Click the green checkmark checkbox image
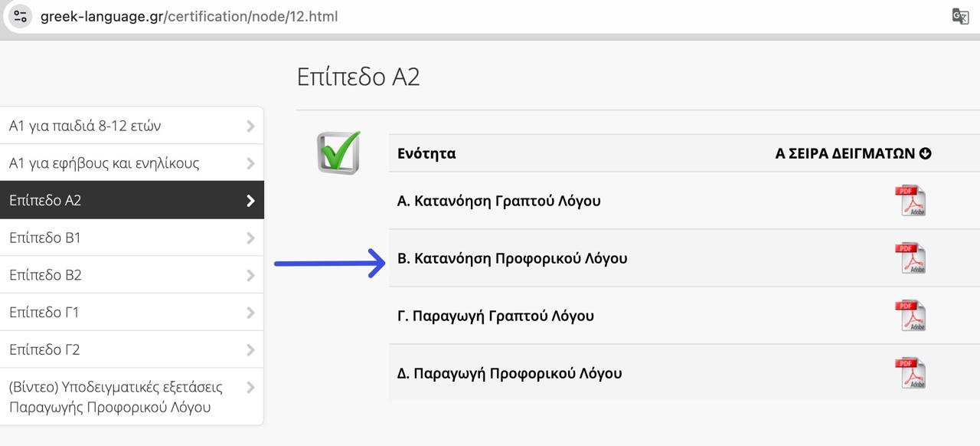The height and width of the screenshot is (446, 980). [x=338, y=152]
